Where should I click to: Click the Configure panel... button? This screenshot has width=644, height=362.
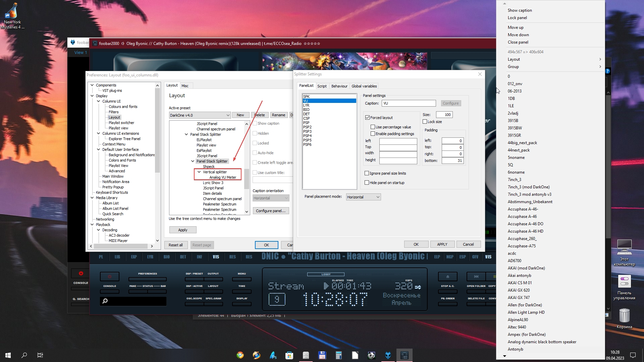click(x=271, y=211)
